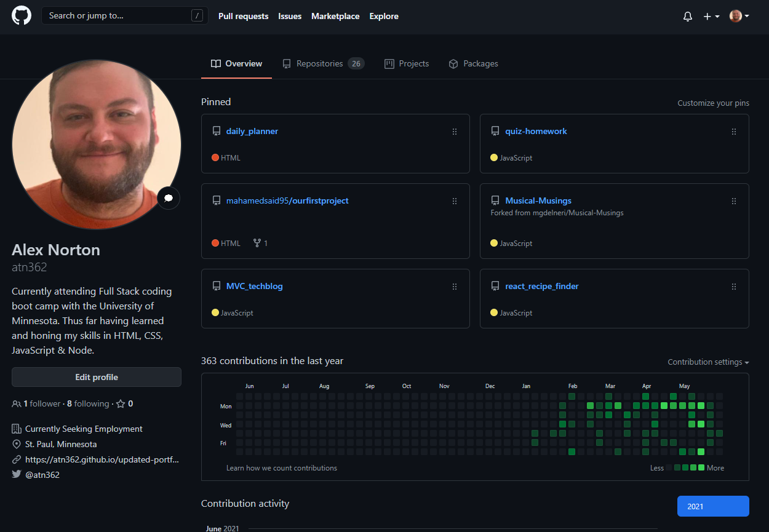The width and height of the screenshot is (769, 532).
Task: Open the daily_planner repository link
Action: pos(252,131)
